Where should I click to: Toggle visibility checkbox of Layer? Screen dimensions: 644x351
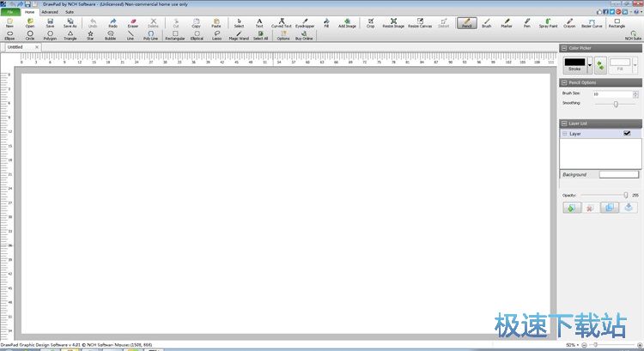click(x=627, y=133)
